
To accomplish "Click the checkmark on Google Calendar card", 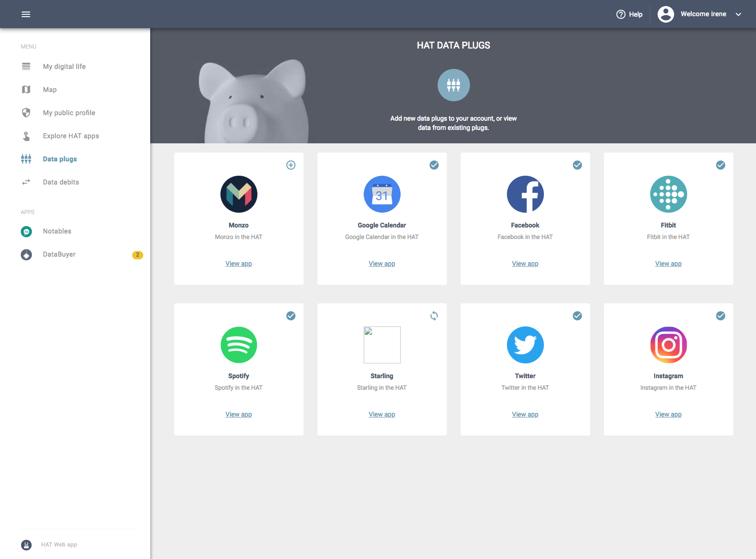I will pyautogui.click(x=434, y=165).
